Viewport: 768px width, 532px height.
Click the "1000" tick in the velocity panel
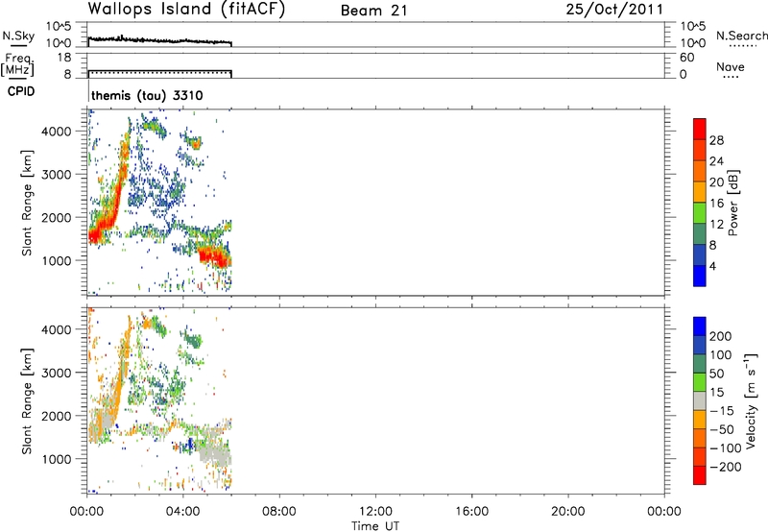[57, 459]
